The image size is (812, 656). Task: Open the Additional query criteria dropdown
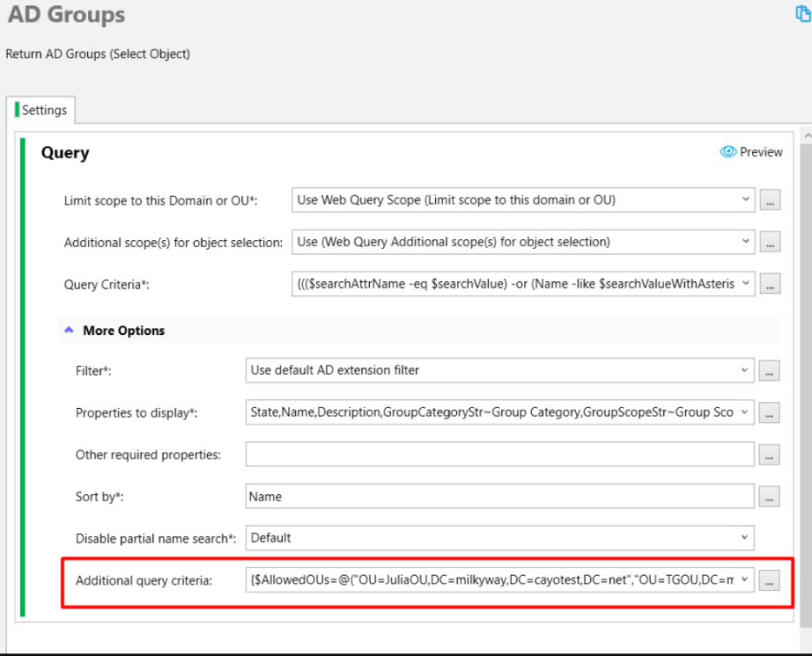pyautogui.click(x=500, y=580)
